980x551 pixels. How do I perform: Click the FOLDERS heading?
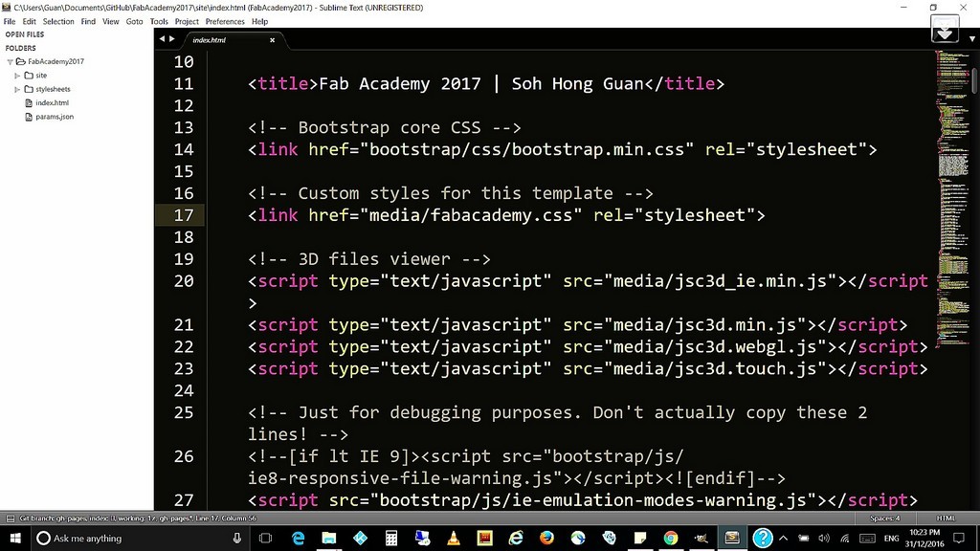click(21, 48)
